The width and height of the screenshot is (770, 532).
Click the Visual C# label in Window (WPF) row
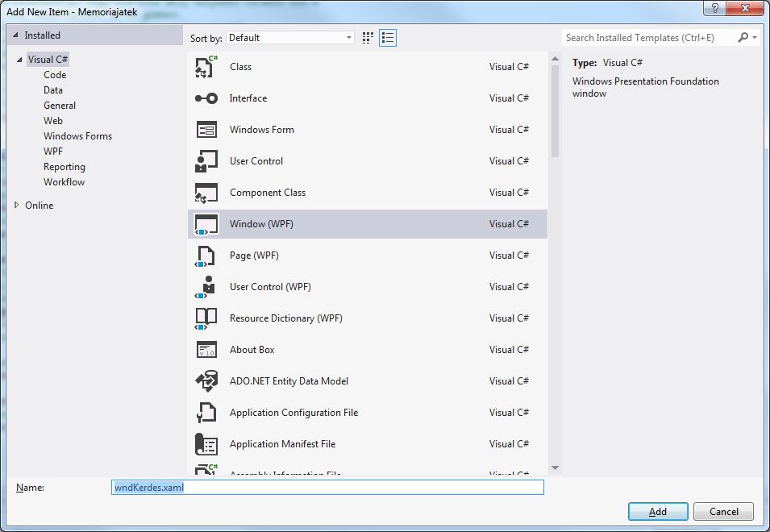click(509, 224)
